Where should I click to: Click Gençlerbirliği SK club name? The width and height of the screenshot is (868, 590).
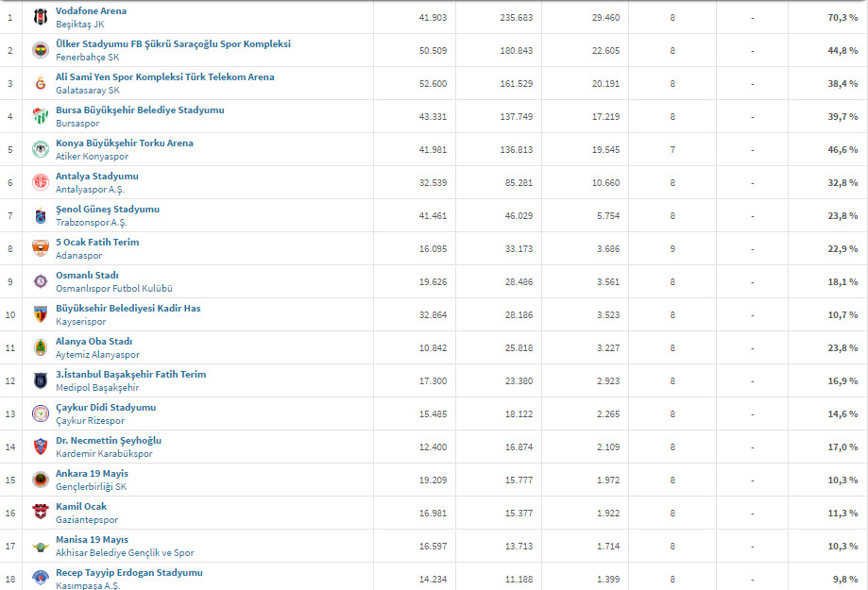[x=91, y=487]
